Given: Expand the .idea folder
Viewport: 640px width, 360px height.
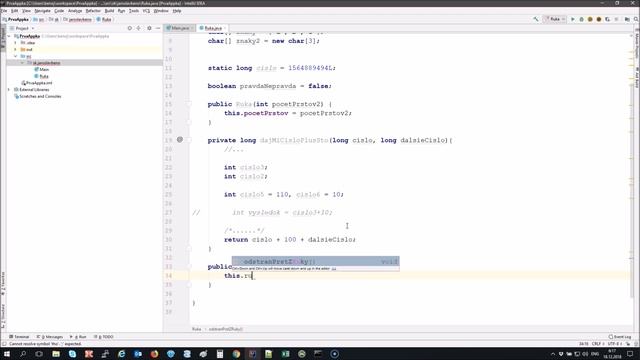Looking at the screenshot, I should [x=16, y=43].
